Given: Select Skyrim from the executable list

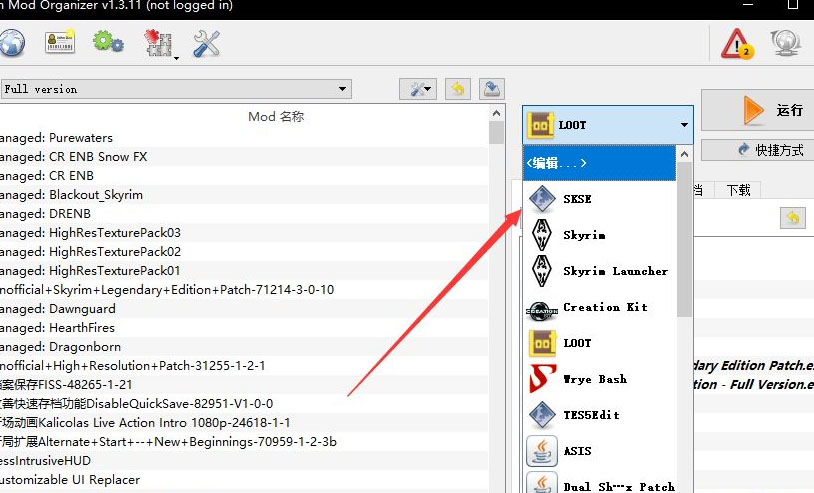Looking at the screenshot, I should coord(599,235).
